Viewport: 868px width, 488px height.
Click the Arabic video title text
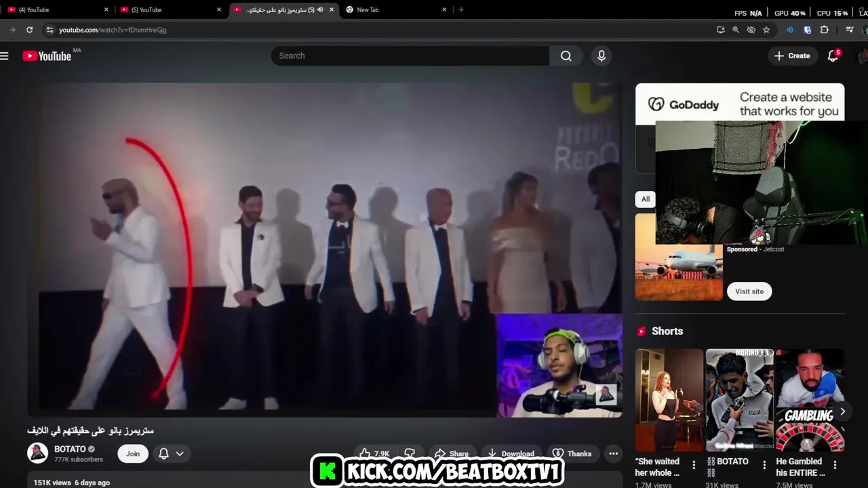click(x=90, y=430)
